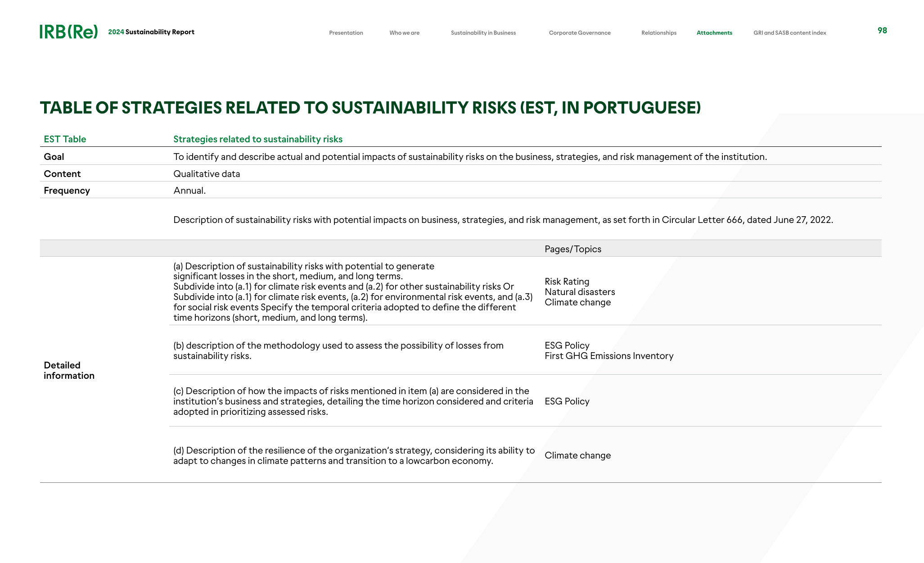This screenshot has width=924, height=563.
Task: Click item (a) description paragraph
Action: click(353, 292)
